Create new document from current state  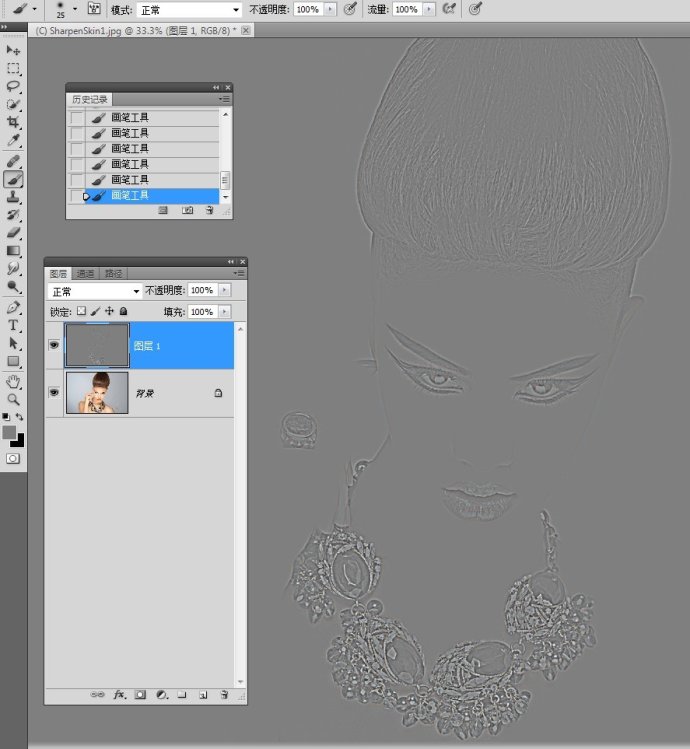(163, 210)
